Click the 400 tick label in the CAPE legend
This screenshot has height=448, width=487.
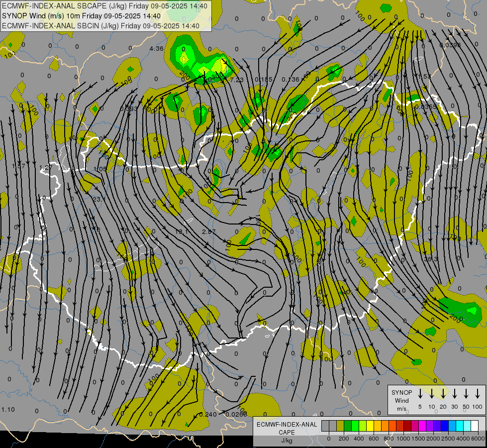(359, 439)
